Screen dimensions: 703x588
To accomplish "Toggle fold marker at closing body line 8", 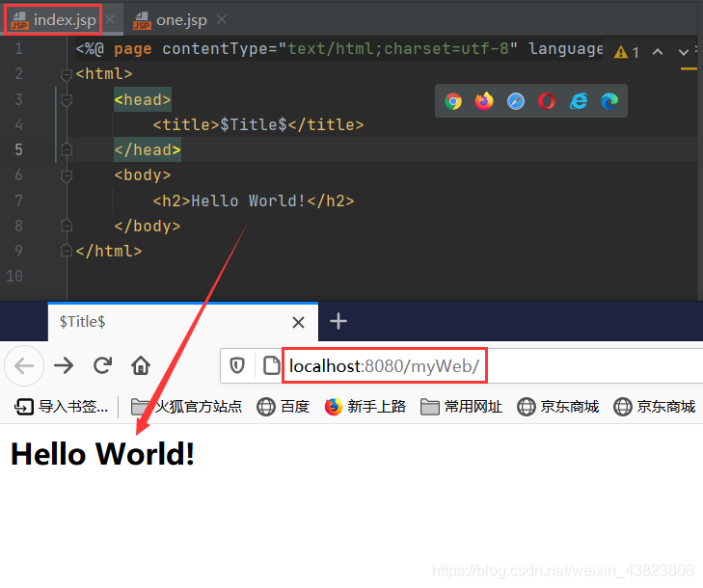I will click(67, 225).
